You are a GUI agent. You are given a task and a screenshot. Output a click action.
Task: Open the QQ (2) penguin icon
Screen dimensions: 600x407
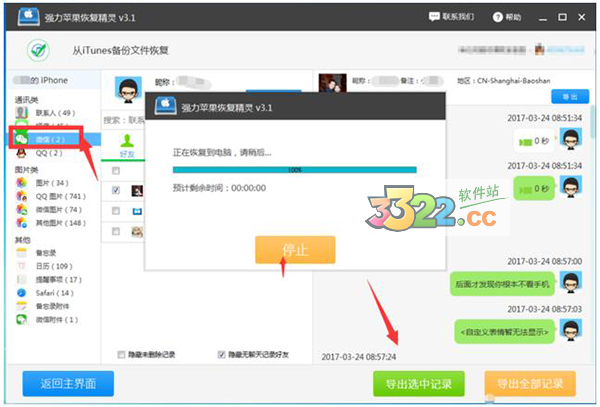click(21, 153)
